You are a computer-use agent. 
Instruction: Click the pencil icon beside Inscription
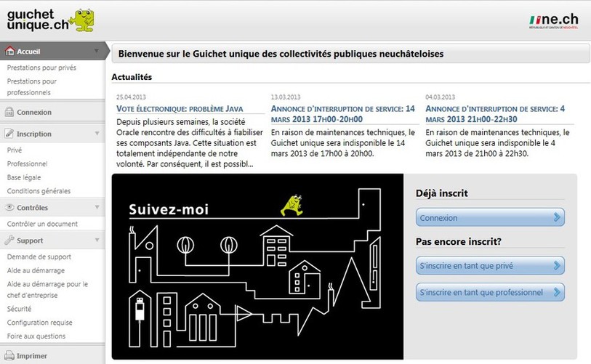click(9, 134)
